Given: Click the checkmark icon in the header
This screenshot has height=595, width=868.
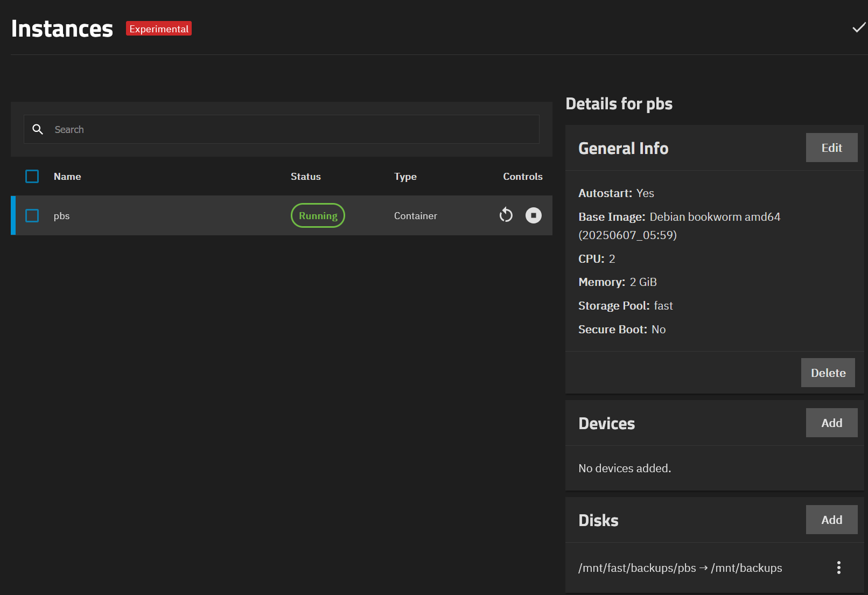Looking at the screenshot, I should [x=858, y=28].
